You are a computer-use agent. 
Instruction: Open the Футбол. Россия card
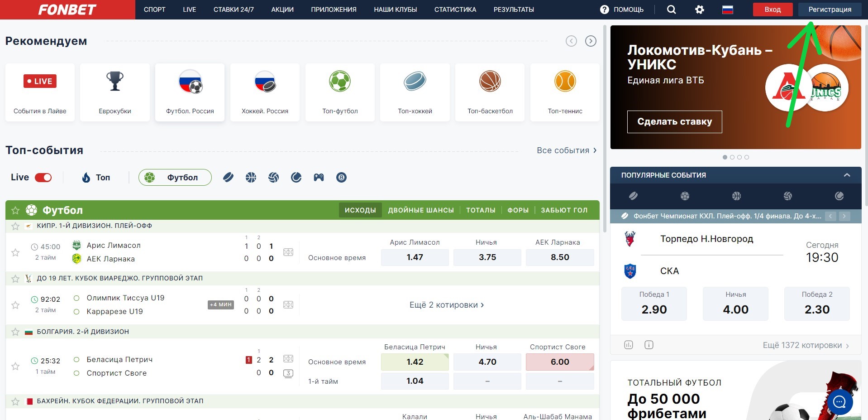click(190, 92)
